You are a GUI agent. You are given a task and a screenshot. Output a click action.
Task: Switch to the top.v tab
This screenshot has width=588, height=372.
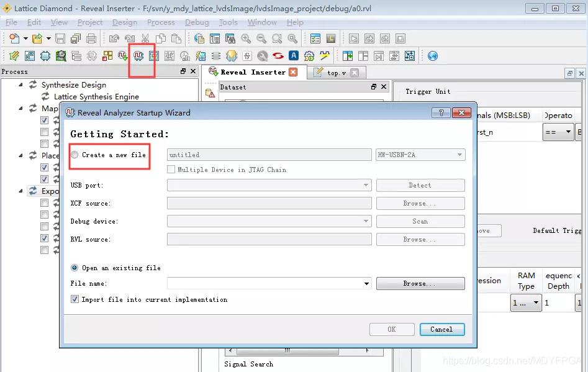coord(337,73)
